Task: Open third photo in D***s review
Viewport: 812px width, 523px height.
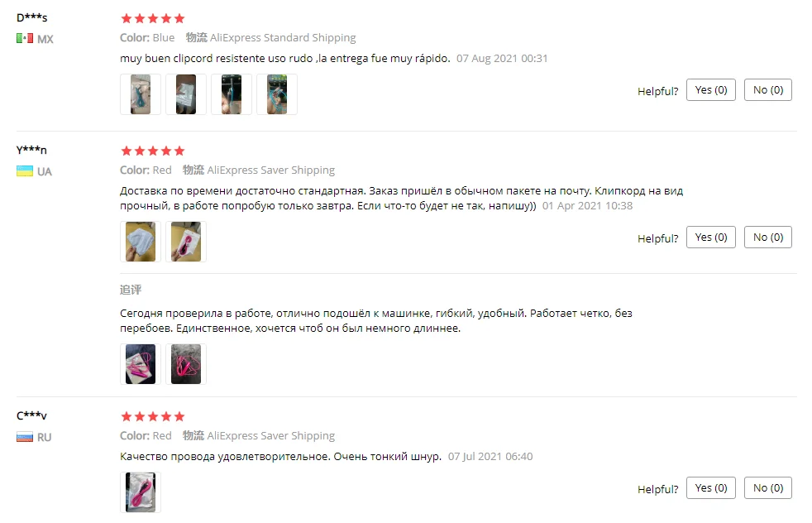Action: (232, 94)
